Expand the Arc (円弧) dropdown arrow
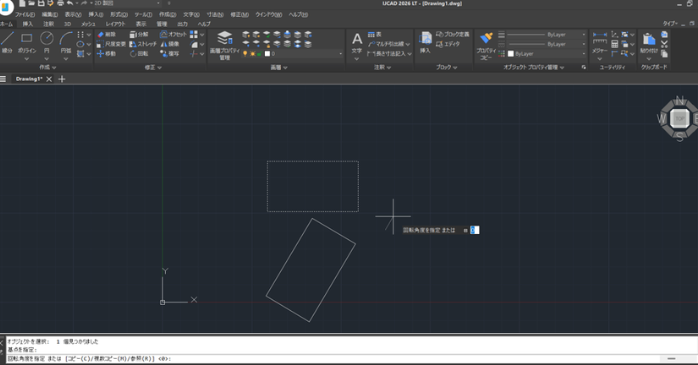698x365 pixels. (x=66, y=58)
